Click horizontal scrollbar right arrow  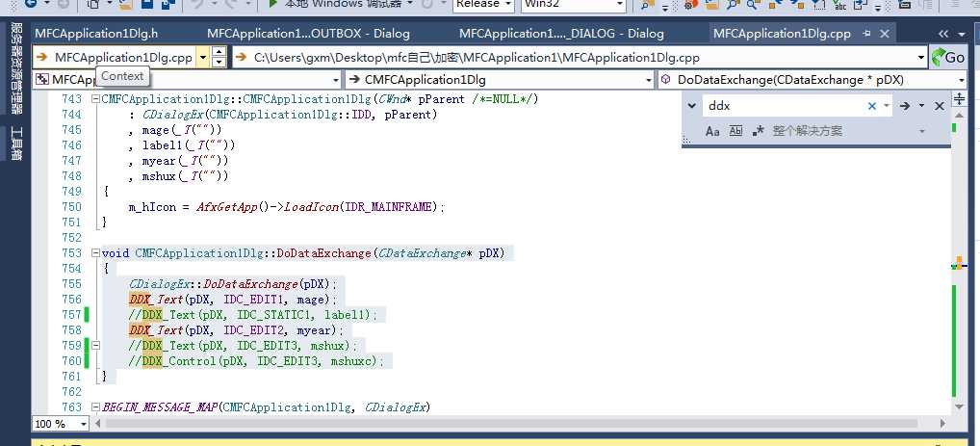click(x=943, y=424)
